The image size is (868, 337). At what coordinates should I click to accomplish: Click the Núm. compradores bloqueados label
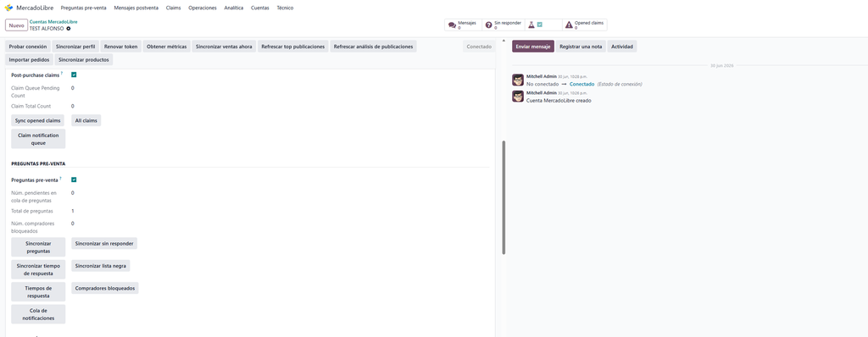[33, 228]
